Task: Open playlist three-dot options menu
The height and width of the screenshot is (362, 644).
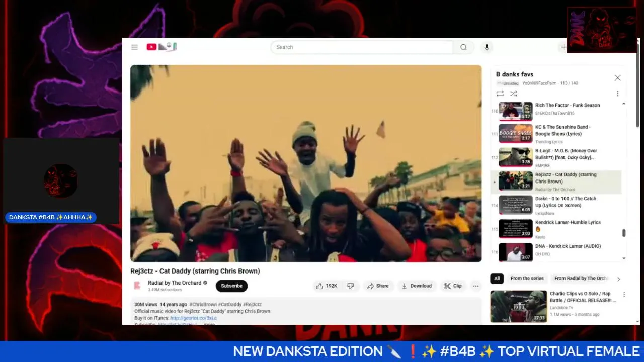Action: coord(617,94)
